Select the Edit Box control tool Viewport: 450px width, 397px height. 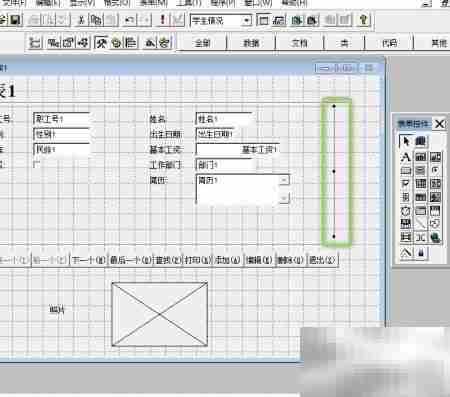pos(435,157)
